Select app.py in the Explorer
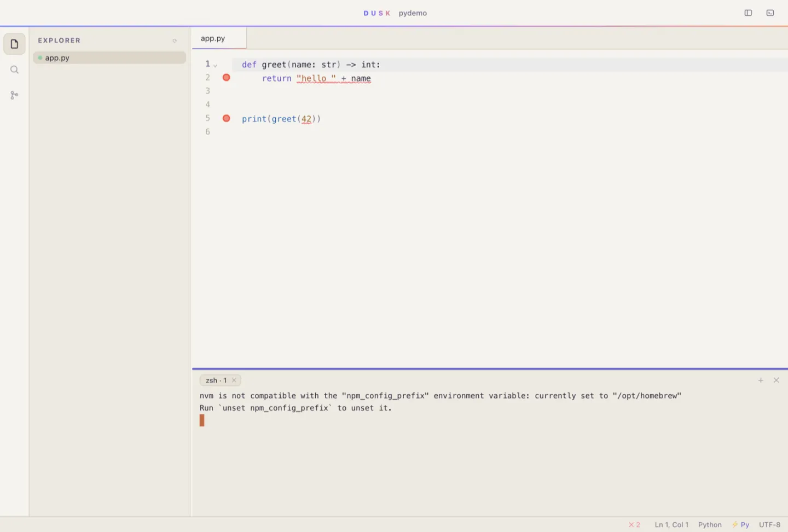Screen dimensions: 788x532 tap(109, 57)
